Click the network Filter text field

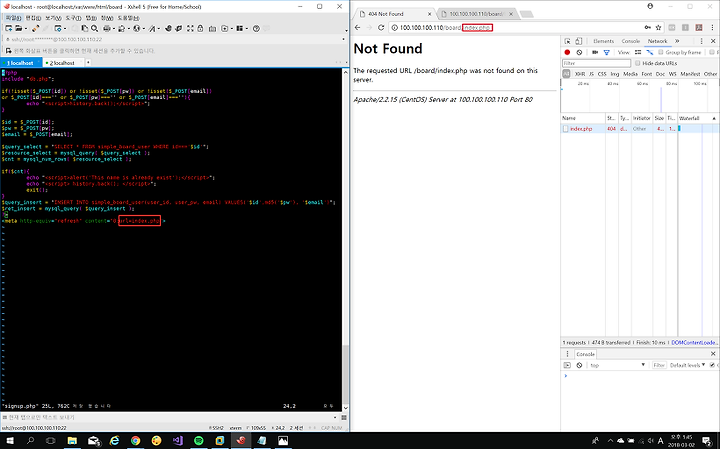[596, 63]
